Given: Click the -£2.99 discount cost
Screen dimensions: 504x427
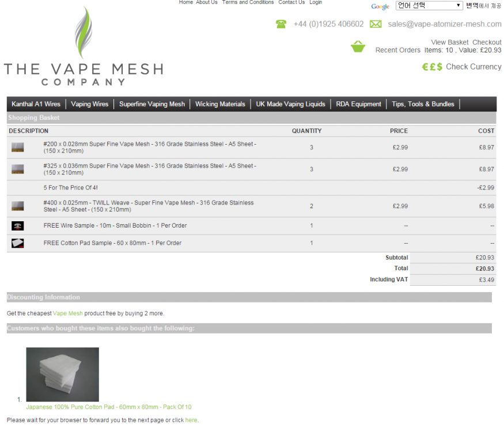Looking at the screenshot, I should (486, 188).
